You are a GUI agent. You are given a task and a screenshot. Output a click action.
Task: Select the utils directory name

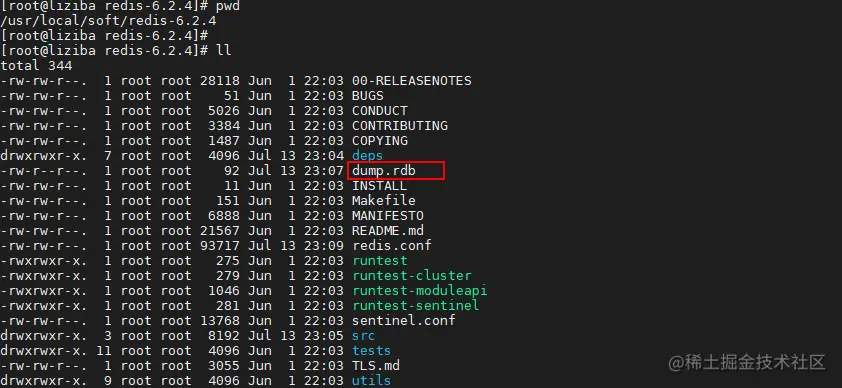(x=372, y=382)
